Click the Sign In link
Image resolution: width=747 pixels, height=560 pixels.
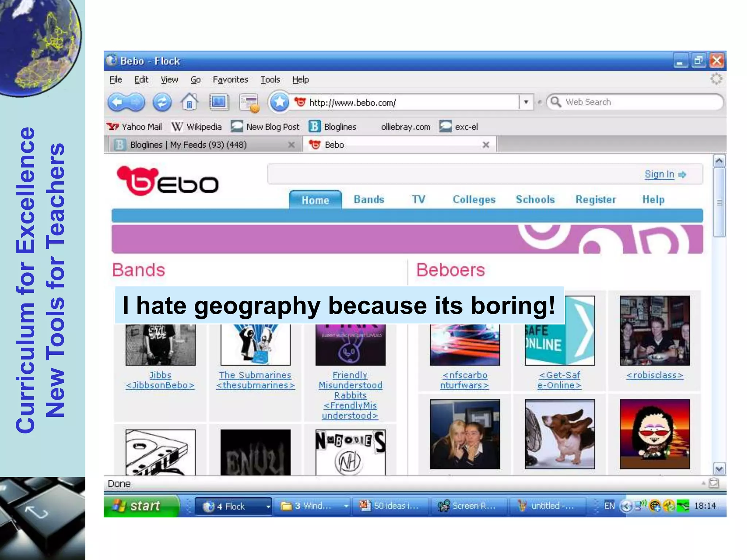(659, 174)
